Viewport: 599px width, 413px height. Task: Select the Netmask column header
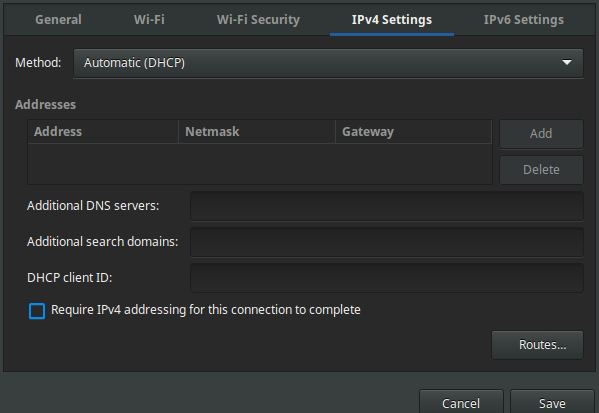coord(257,132)
